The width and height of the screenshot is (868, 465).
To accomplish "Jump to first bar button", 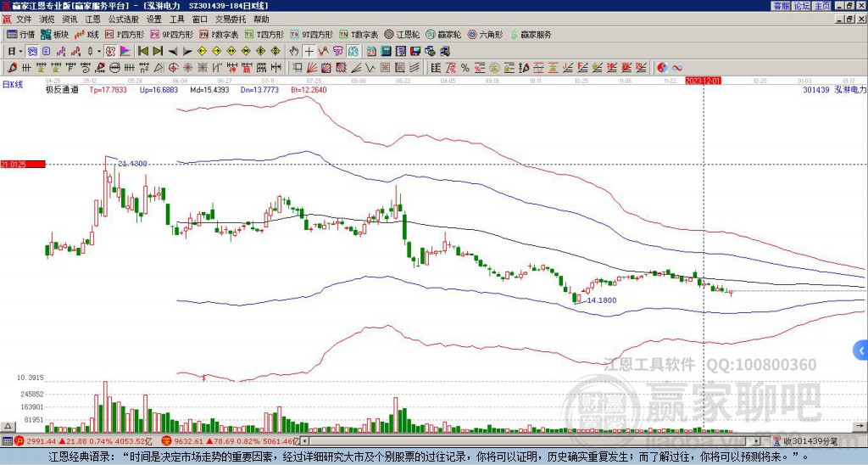I will (142, 52).
